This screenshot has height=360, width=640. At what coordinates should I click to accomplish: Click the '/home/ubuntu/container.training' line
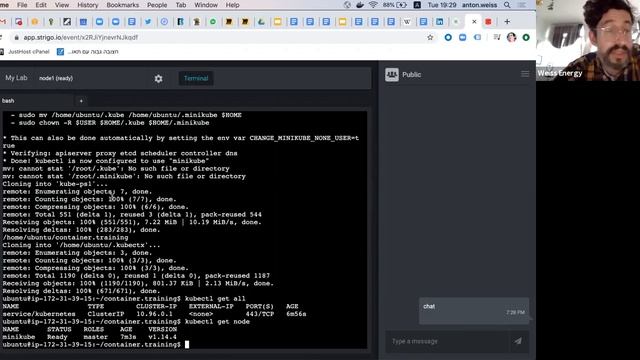[65, 238]
